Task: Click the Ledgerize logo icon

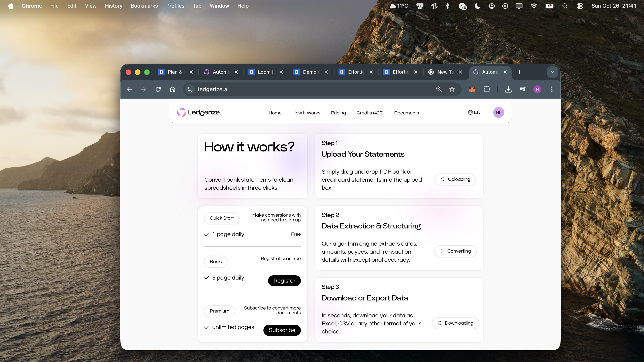Action: pos(181,112)
